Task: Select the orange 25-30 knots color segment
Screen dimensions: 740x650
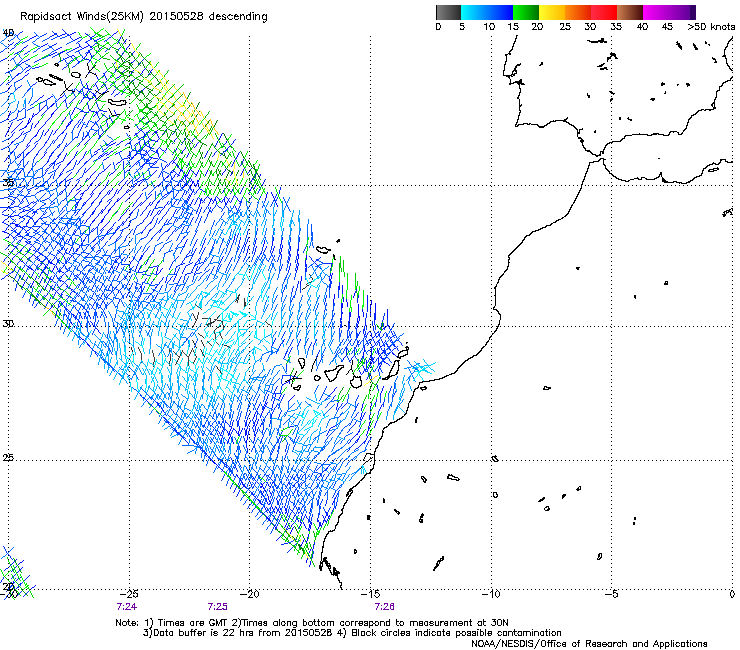Action: [x=578, y=12]
